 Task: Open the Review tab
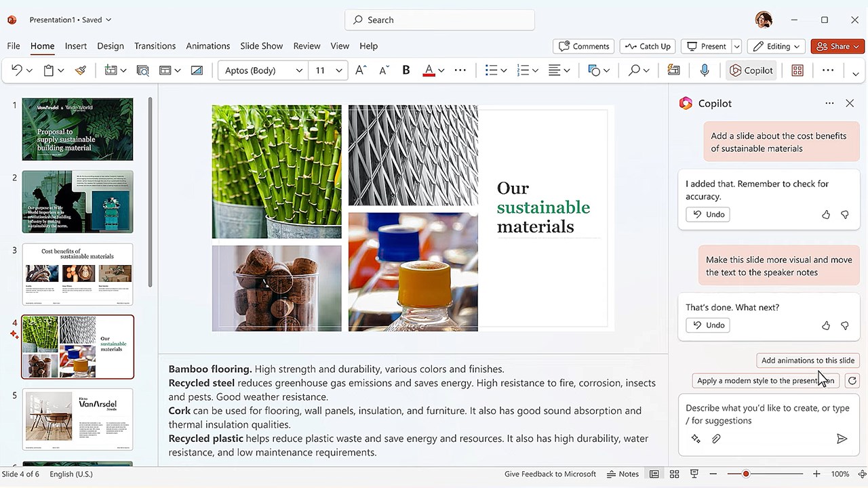pos(307,46)
